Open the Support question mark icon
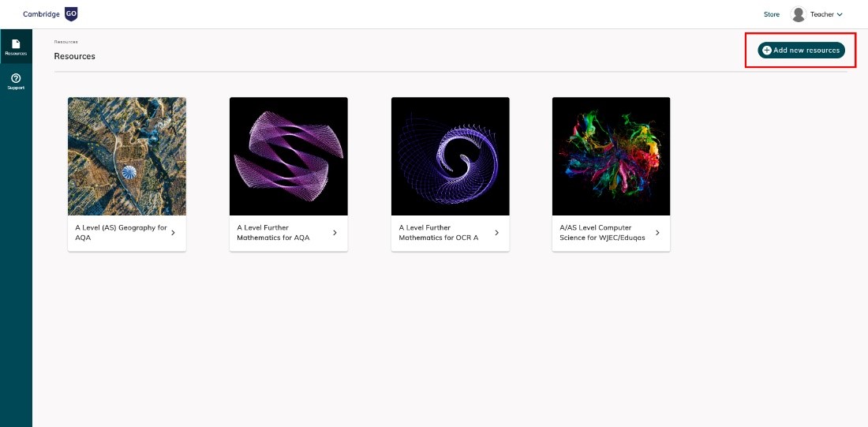This screenshot has height=427, width=868. (16, 78)
